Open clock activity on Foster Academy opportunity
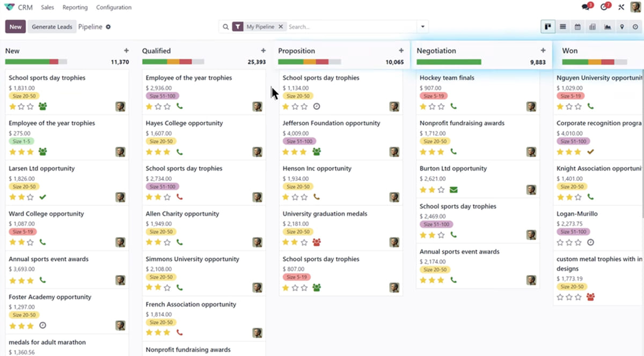Image resolution: width=644 pixels, height=356 pixels. coord(43,325)
